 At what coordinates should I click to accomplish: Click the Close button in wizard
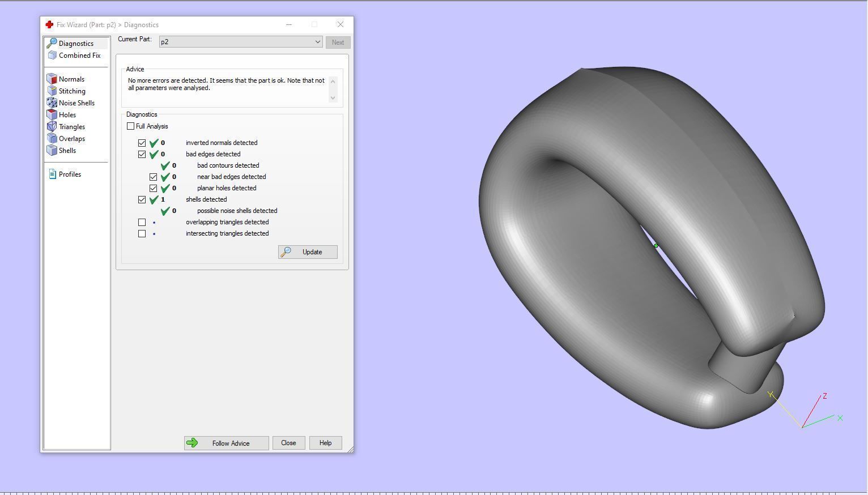click(x=288, y=443)
